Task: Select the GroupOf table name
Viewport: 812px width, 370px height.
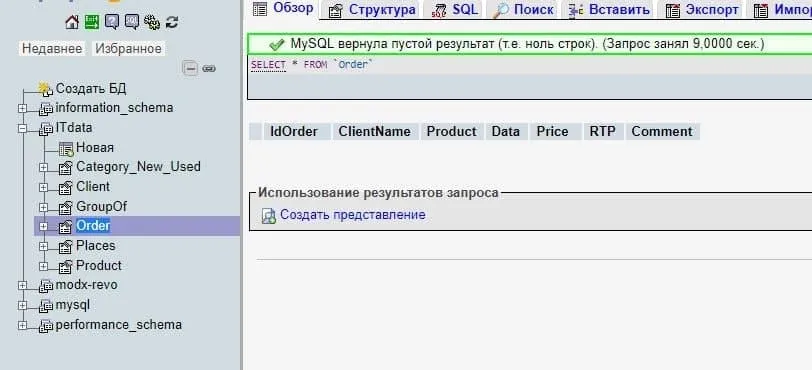Action: (x=102, y=207)
